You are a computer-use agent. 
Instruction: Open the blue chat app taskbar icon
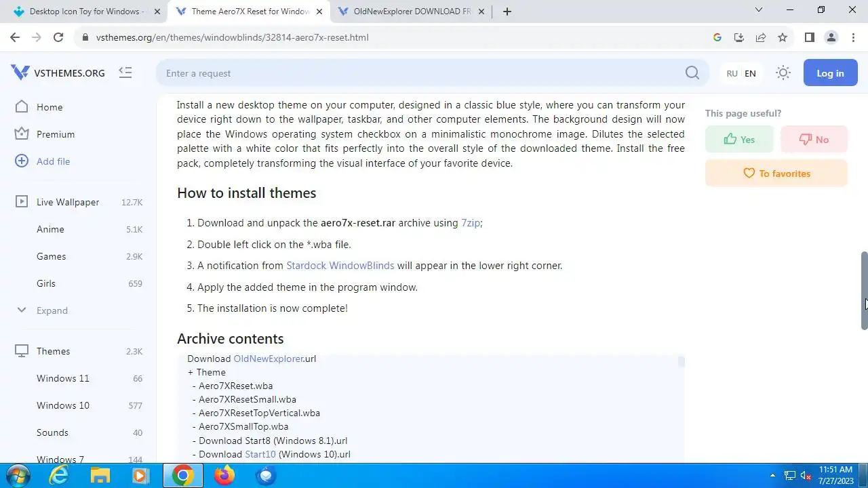[266, 476]
